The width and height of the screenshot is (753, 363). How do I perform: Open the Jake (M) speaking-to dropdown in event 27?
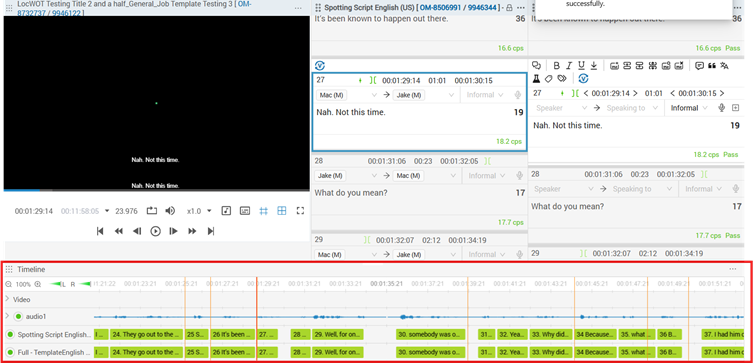[x=424, y=95]
